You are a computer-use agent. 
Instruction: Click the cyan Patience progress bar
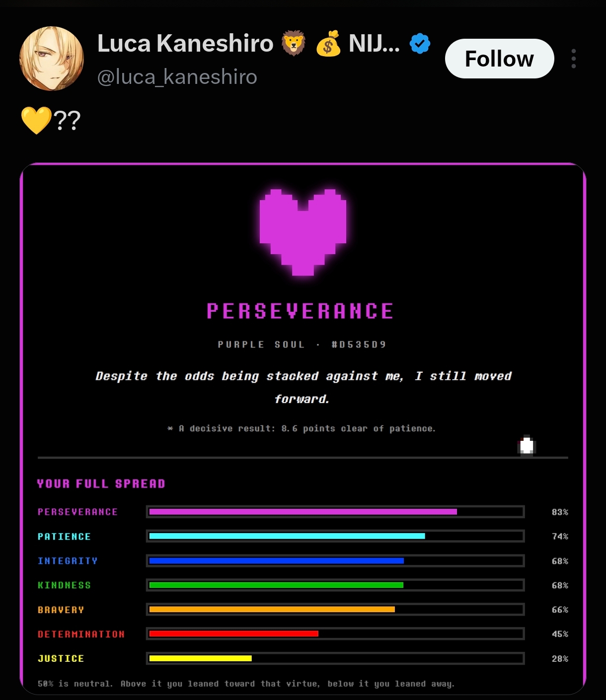point(335,536)
